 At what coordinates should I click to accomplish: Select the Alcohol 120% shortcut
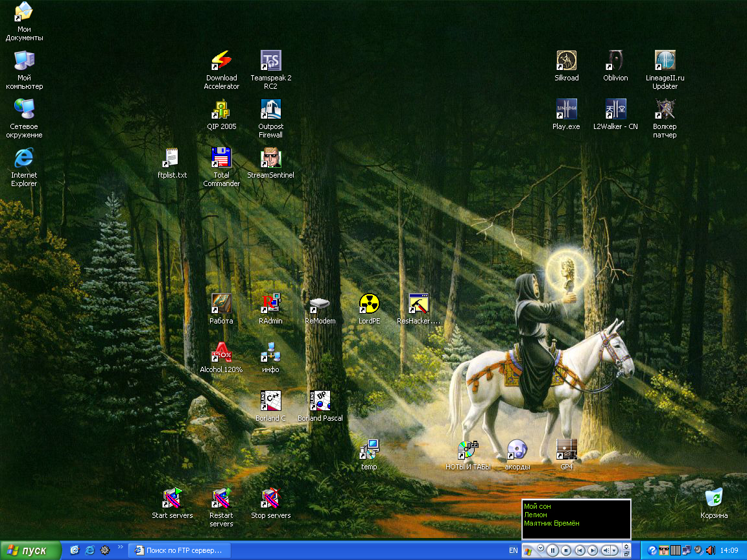221,353
